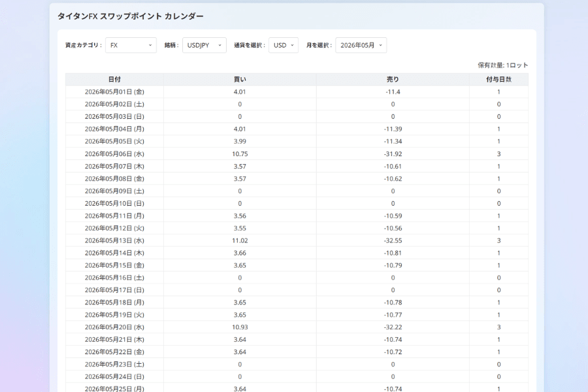The image size is (588, 392).
Task: Select the date cell 2026年05月20日 (水)
Action: point(114,327)
